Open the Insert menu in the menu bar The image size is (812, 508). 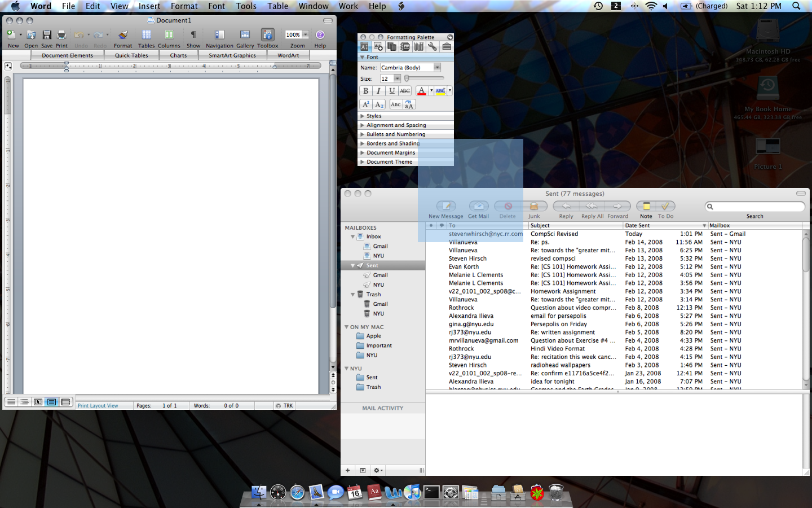(x=149, y=6)
